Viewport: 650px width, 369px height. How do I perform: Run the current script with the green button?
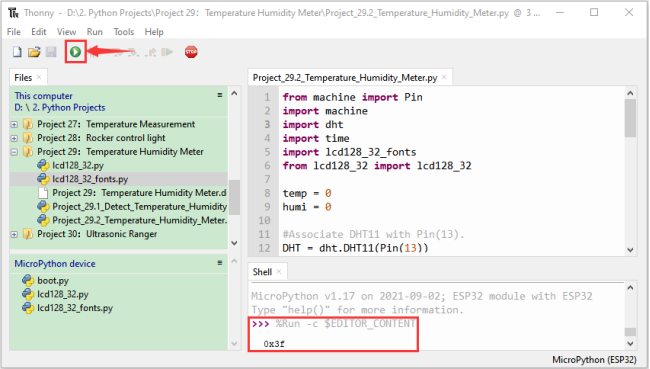pos(75,52)
